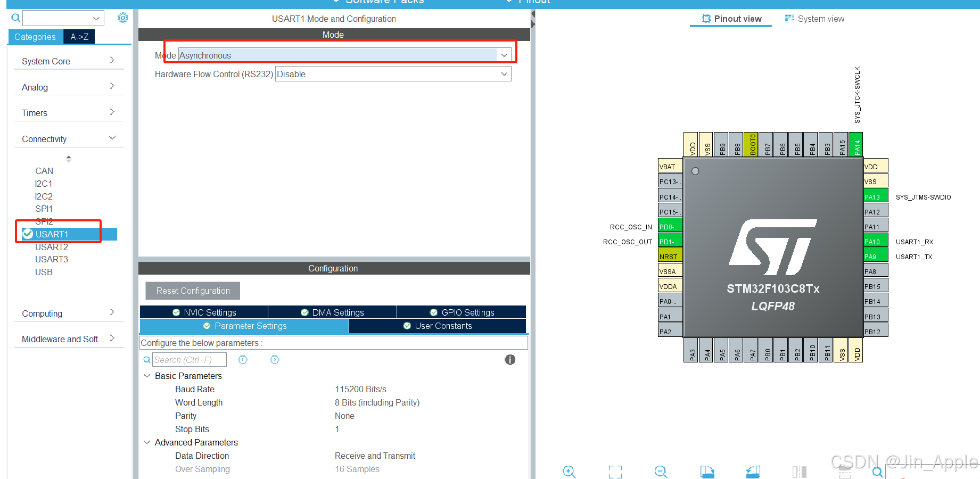The height and width of the screenshot is (479, 980).
Task: Open the Pinout view tab
Action: click(x=731, y=19)
